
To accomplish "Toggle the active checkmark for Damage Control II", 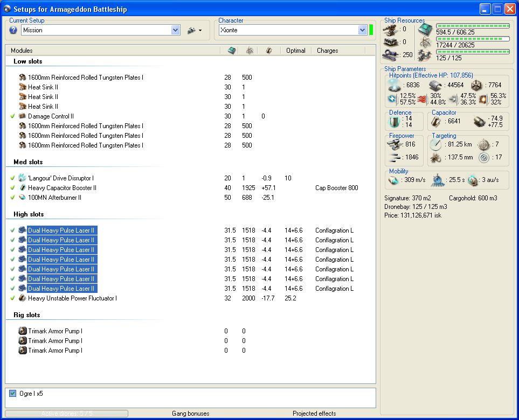I will tap(12, 116).
